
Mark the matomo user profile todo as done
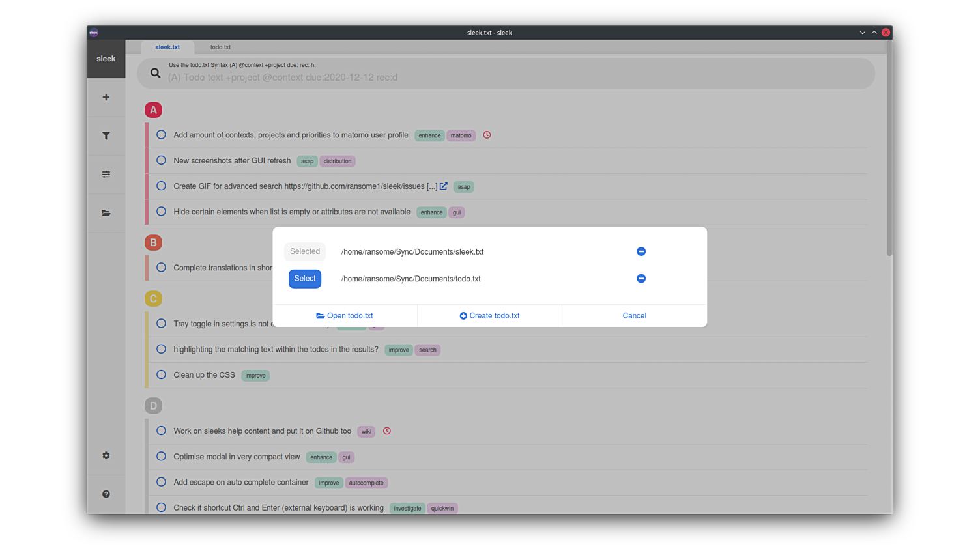(x=161, y=134)
